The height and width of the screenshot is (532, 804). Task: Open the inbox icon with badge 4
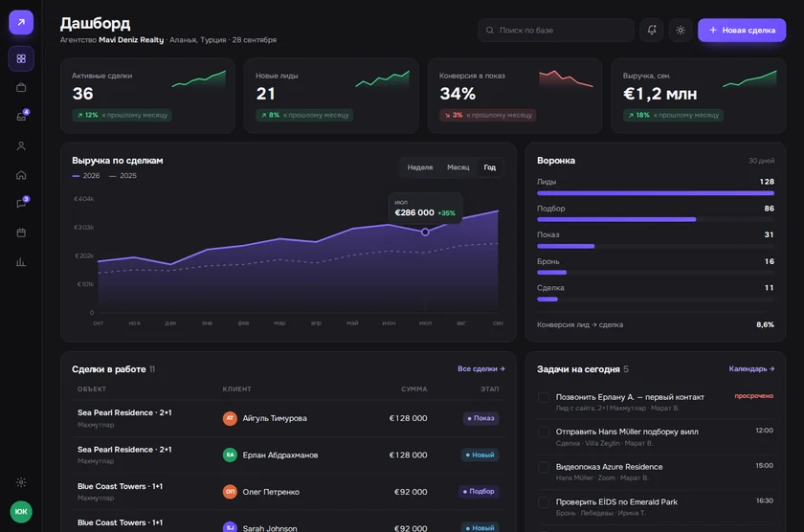[x=21, y=117]
